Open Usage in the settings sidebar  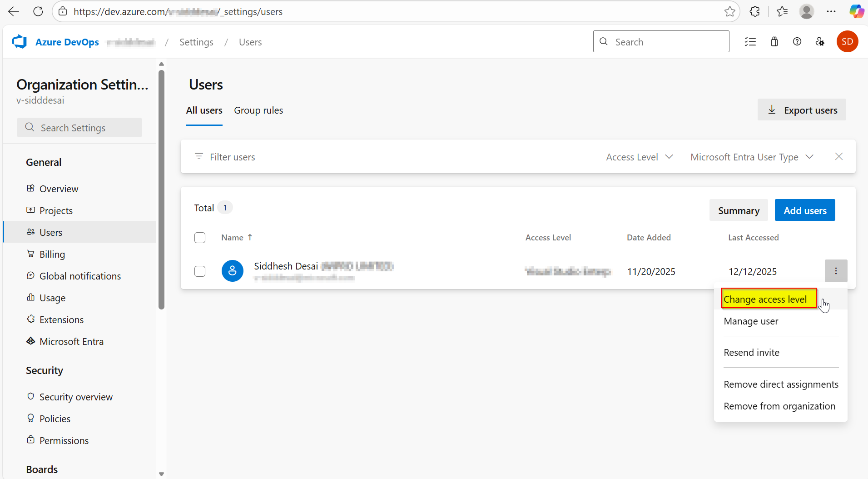click(x=80, y=298)
